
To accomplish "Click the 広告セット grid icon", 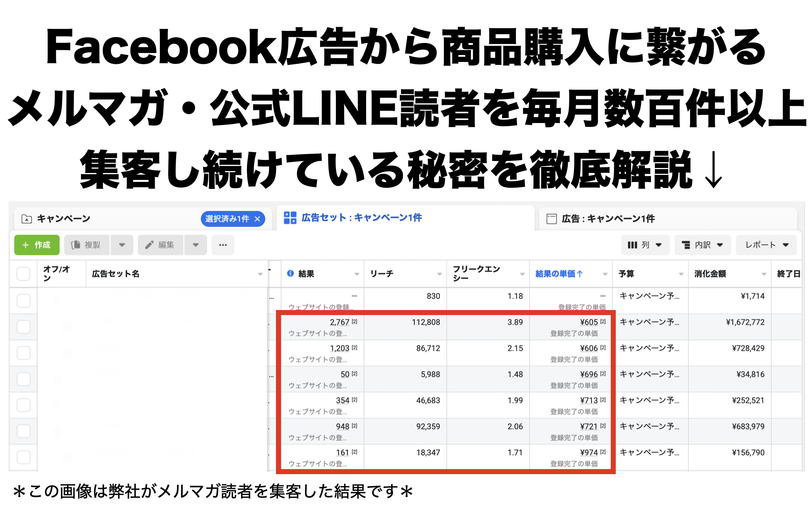I will [290, 218].
